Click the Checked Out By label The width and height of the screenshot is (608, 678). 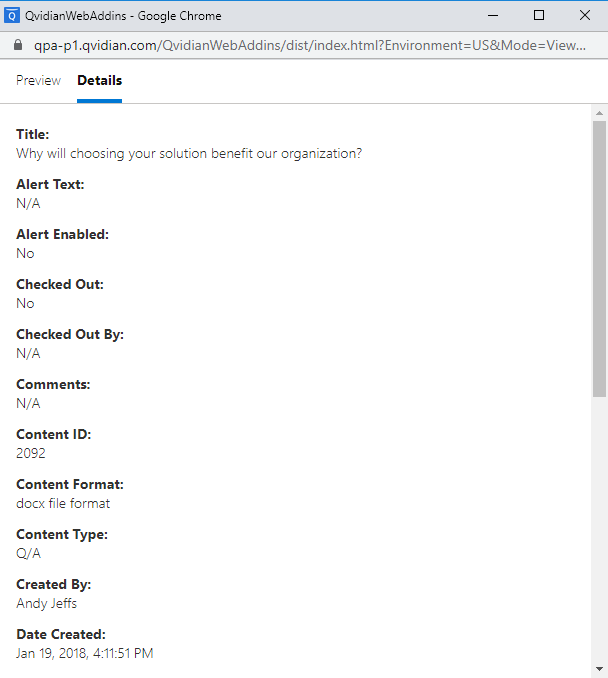[x=70, y=334]
